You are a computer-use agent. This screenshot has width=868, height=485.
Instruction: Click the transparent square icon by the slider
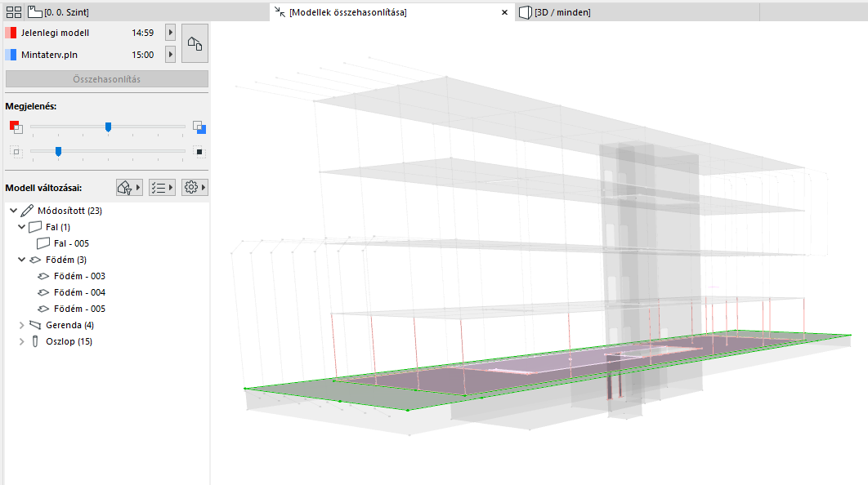point(16,152)
